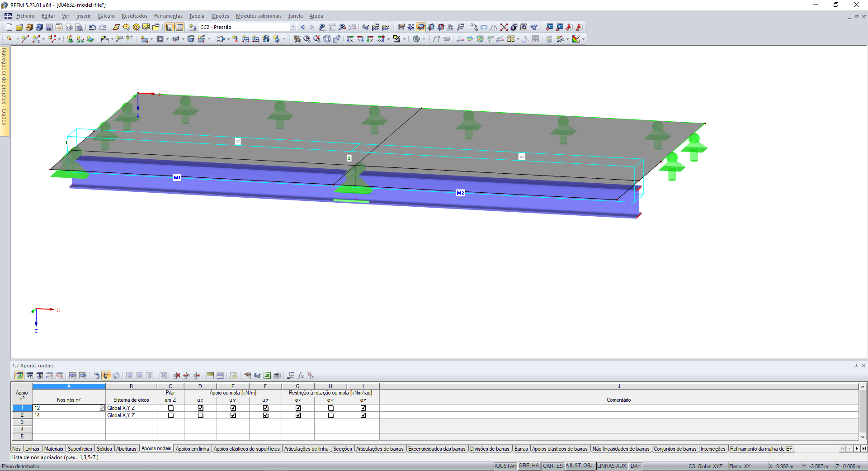This screenshot has height=471, width=868.
Task: Toggle φZ restraint for support 2
Action: tap(363, 415)
